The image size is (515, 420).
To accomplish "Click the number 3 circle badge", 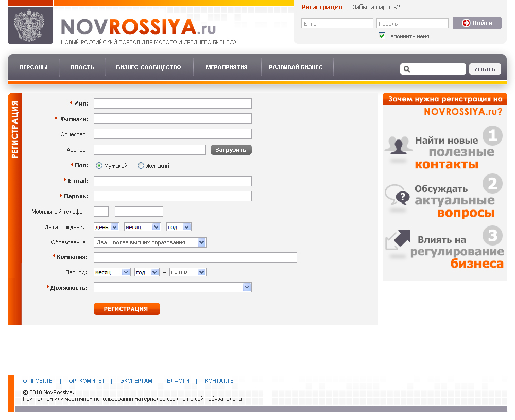I will (492, 235).
